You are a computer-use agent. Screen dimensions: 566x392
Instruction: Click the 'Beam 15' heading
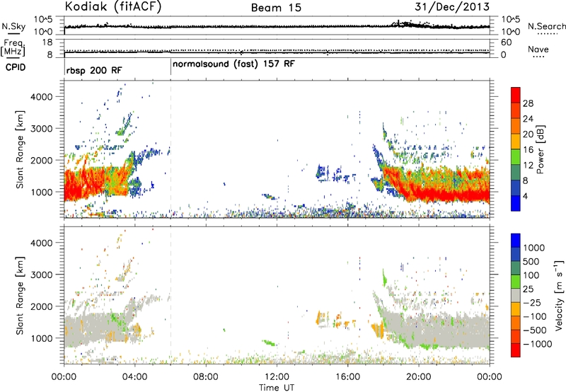276,8
